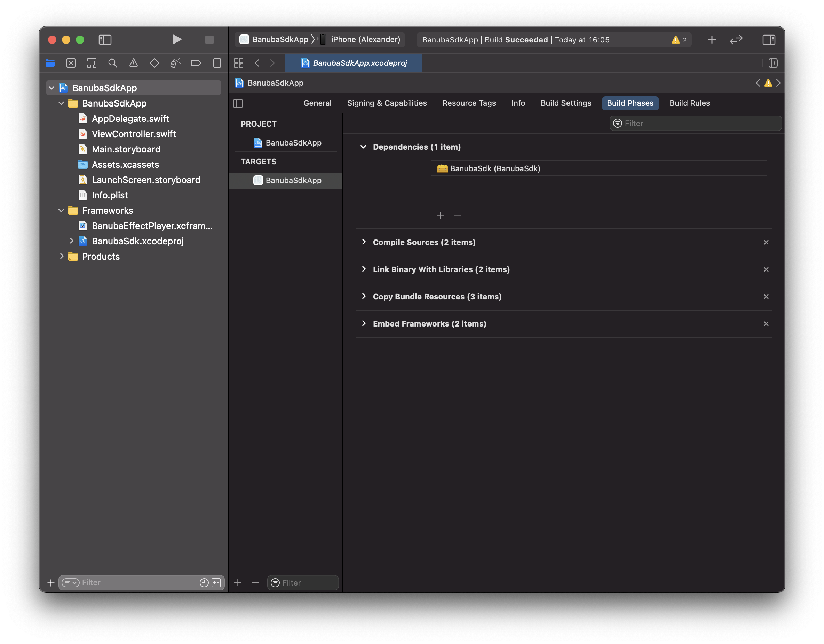Add a new file via navigator plus
The width and height of the screenshot is (824, 644).
coord(50,583)
